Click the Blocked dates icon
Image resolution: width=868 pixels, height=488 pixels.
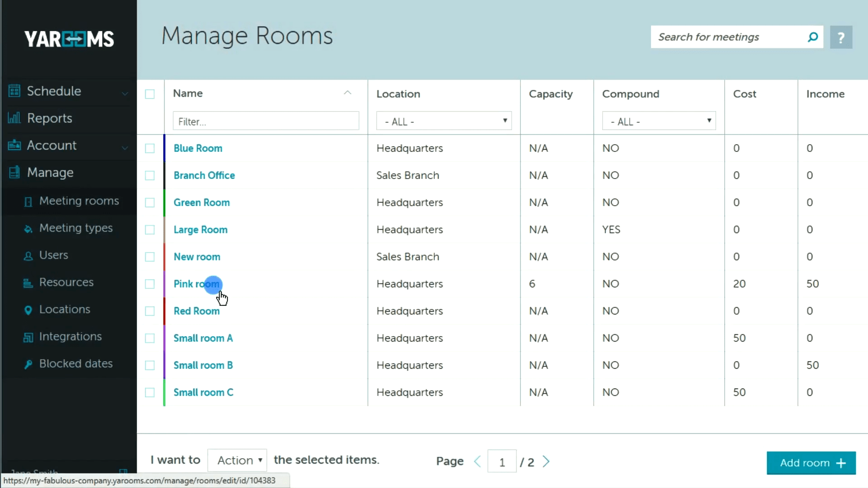pos(28,364)
